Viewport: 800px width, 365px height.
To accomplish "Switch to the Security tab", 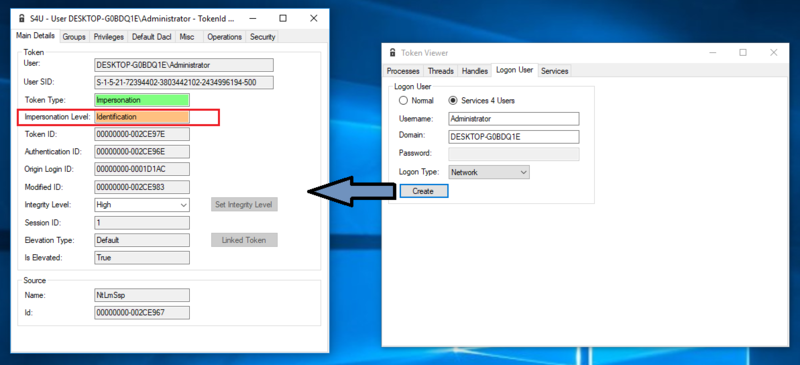I will (262, 37).
